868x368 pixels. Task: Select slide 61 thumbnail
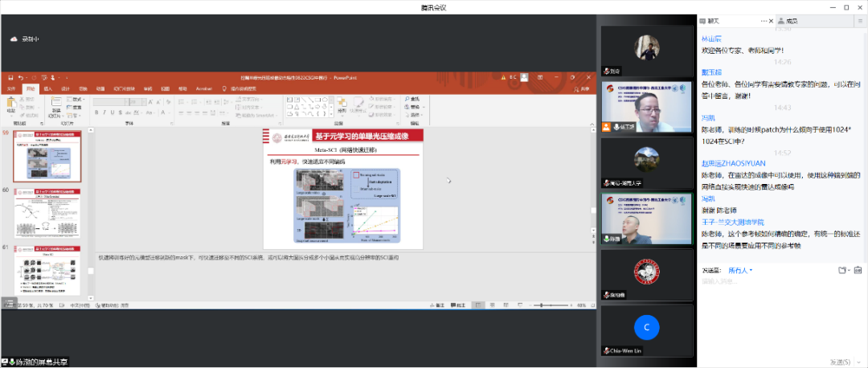coord(47,271)
